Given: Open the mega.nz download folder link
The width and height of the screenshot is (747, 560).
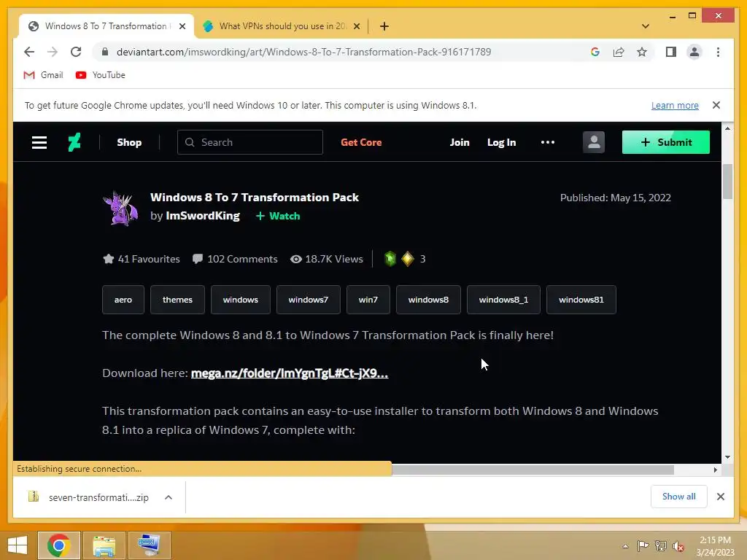Looking at the screenshot, I should [x=289, y=373].
